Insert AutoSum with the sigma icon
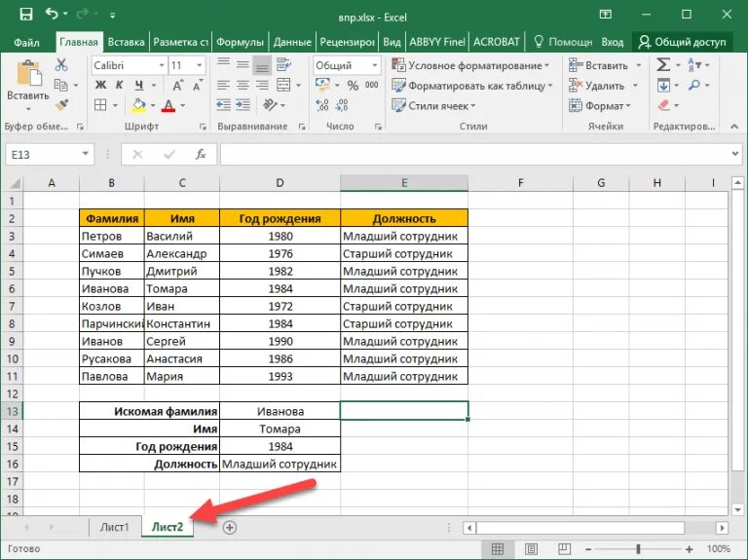Image resolution: width=748 pixels, height=560 pixels. (x=663, y=64)
